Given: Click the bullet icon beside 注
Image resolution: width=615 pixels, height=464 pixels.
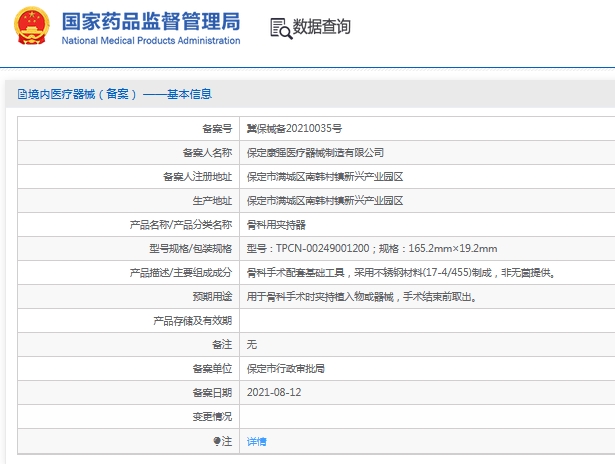Looking at the screenshot, I should [217, 441].
